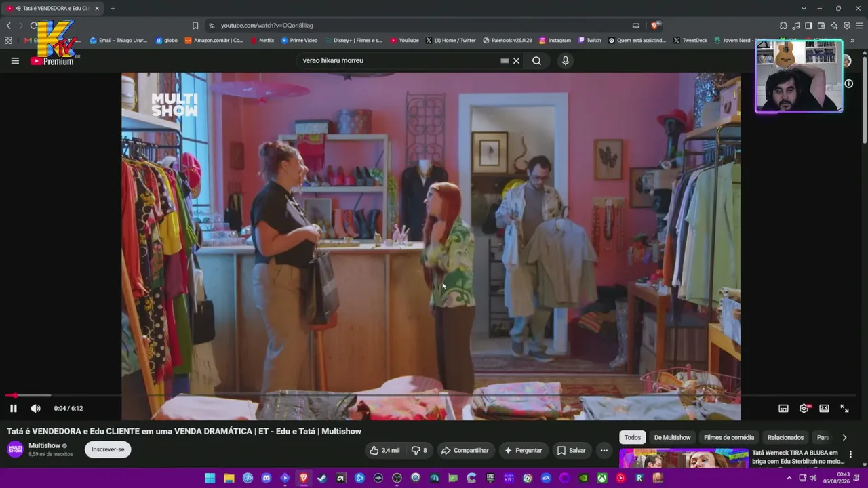This screenshot has height=488, width=868.
Task: Search by voice with microphone icon
Action: [565, 60]
